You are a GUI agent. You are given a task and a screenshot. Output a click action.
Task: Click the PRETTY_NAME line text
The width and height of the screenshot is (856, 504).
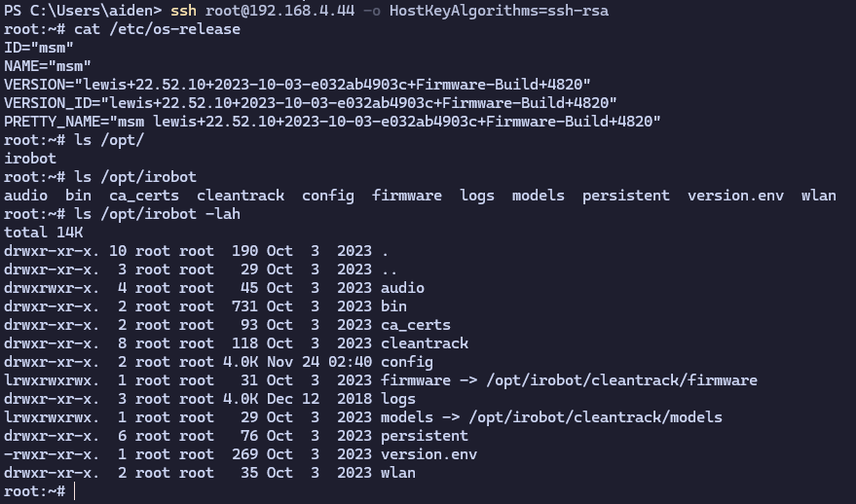click(332, 122)
